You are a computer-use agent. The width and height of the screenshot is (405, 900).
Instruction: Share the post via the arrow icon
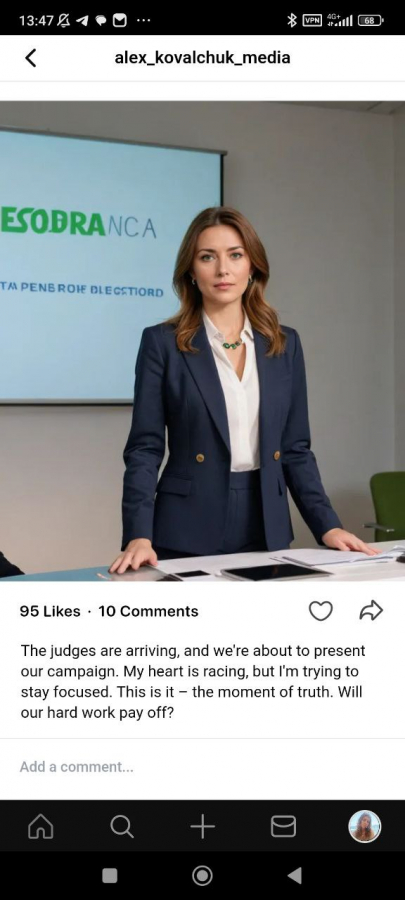[x=371, y=611]
